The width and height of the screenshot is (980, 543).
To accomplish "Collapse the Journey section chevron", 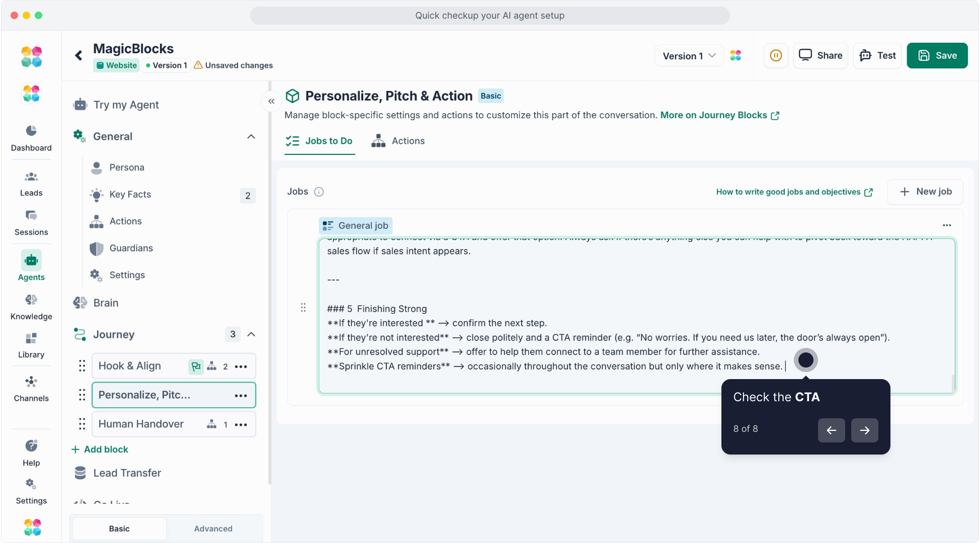I will tap(251, 334).
